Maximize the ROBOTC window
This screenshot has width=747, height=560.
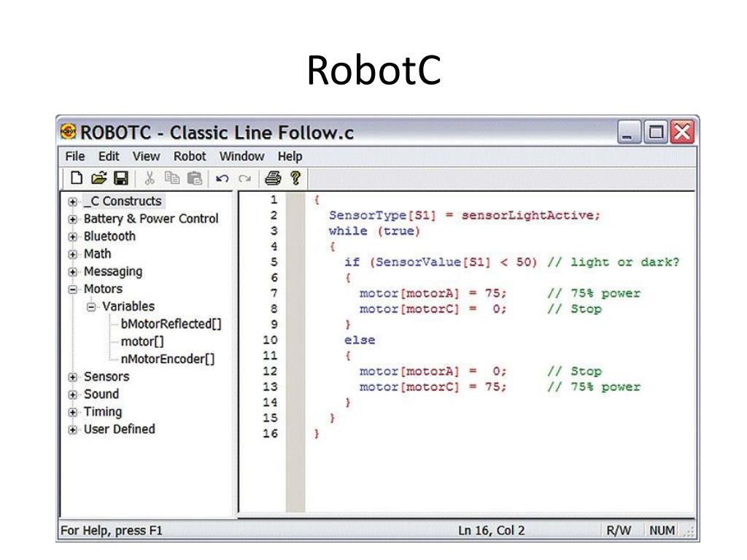[656, 131]
